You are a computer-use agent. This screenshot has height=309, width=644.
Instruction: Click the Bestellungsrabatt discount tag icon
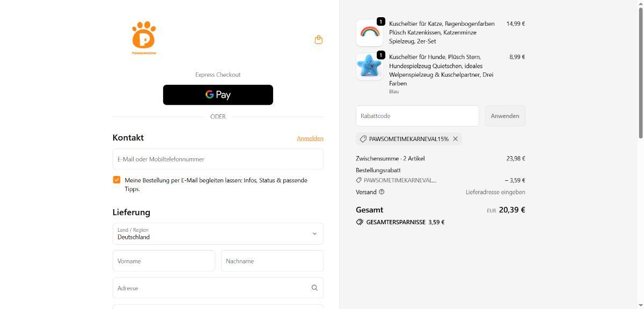click(358, 181)
